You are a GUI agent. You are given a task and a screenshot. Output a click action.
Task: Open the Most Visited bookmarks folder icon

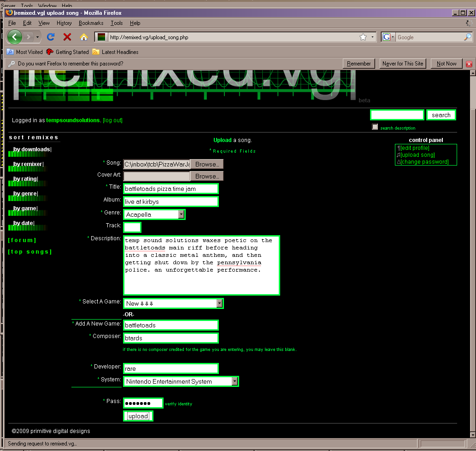[x=10, y=52]
